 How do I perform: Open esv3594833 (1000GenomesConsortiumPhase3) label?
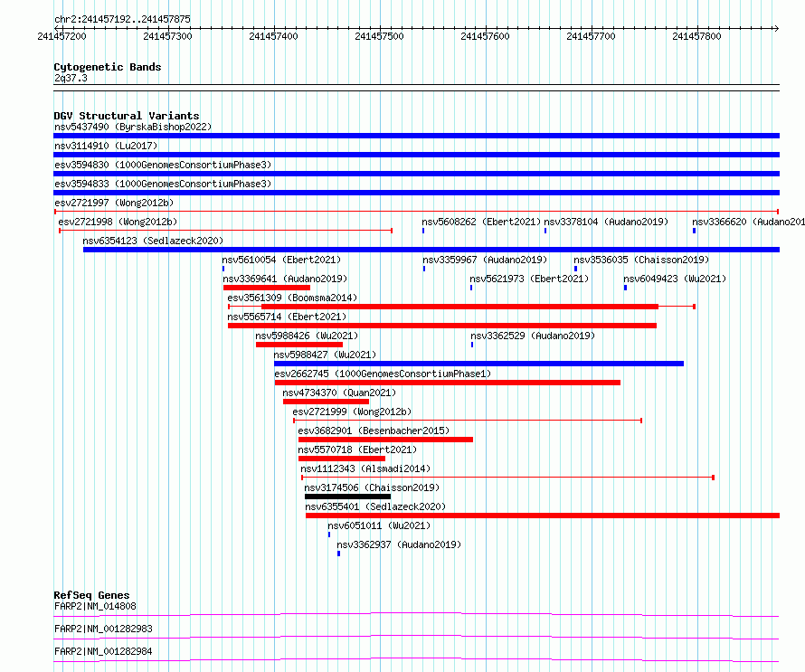(x=163, y=184)
